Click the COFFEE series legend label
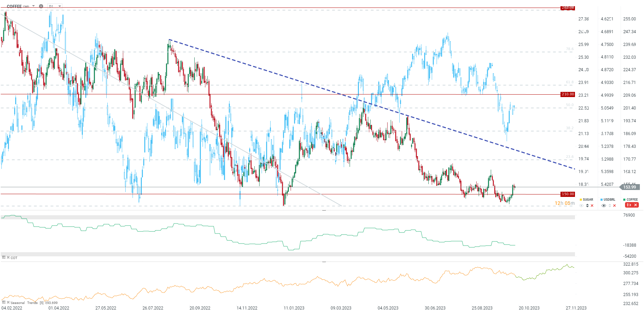Image resolution: width=644 pixels, height=314 pixels. (632, 200)
